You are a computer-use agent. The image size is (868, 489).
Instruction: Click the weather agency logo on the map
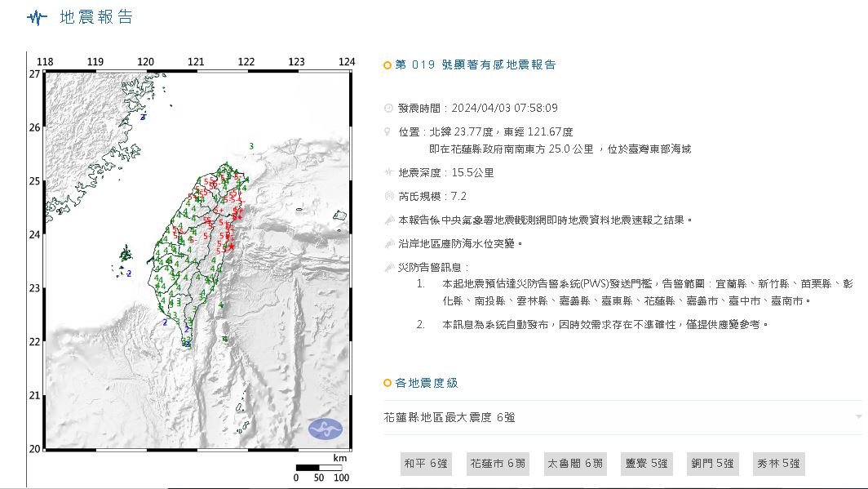pos(325,429)
